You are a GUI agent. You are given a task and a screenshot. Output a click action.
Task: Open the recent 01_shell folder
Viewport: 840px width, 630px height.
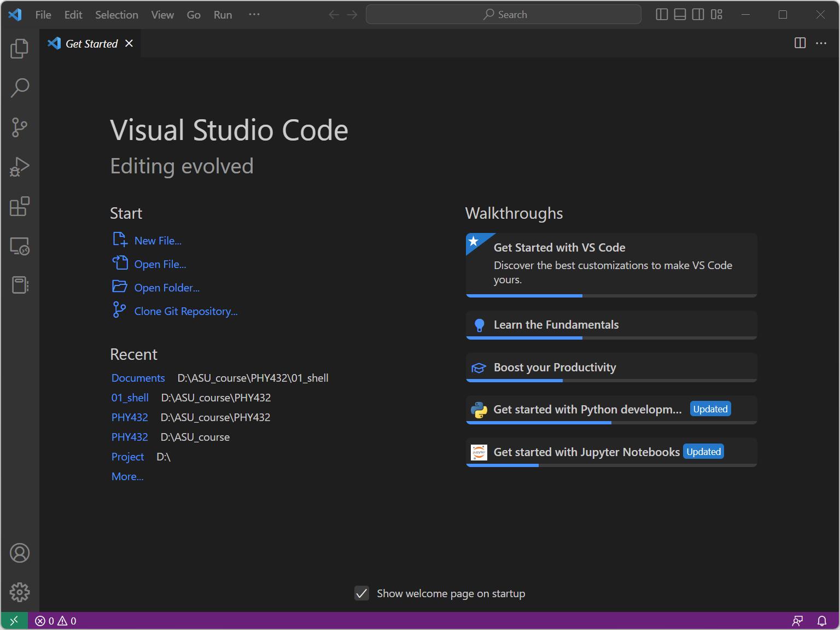(x=130, y=398)
